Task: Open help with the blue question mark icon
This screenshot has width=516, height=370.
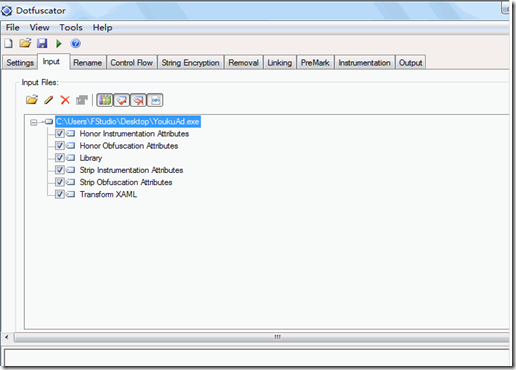Action: [76, 43]
